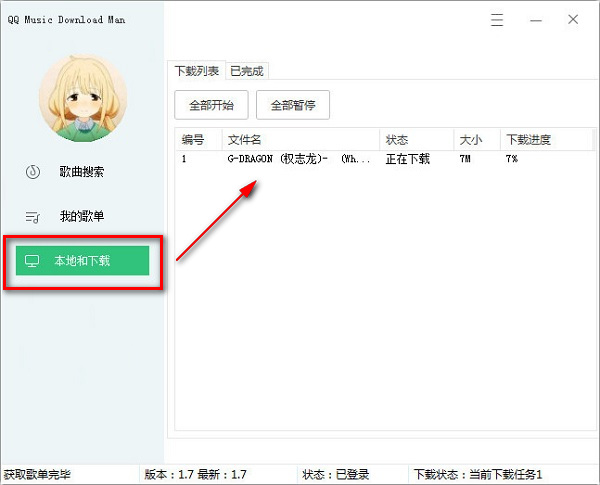Click row number 1 cell
600x485 pixels.
(184, 159)
